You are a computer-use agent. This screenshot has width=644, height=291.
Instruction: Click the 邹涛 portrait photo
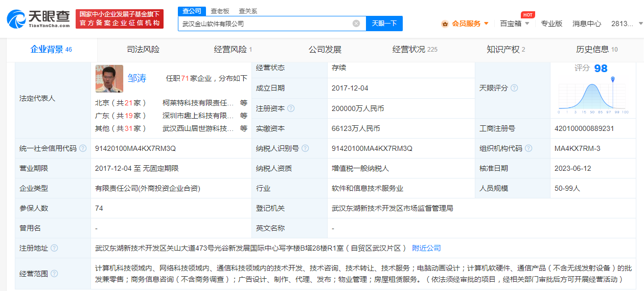(x=109, y=79)
